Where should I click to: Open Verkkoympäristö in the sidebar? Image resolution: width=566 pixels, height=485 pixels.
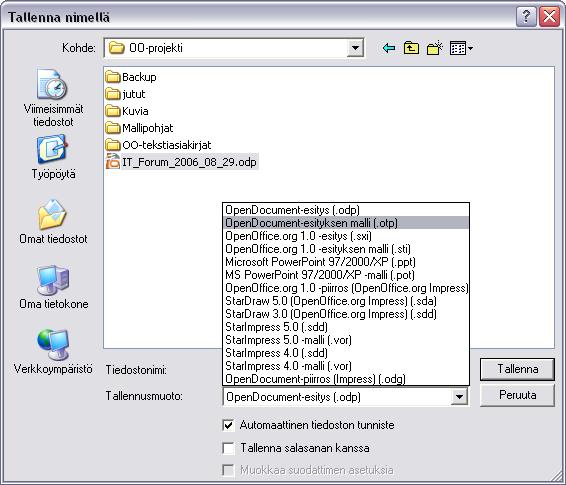[x=53, y=352]
